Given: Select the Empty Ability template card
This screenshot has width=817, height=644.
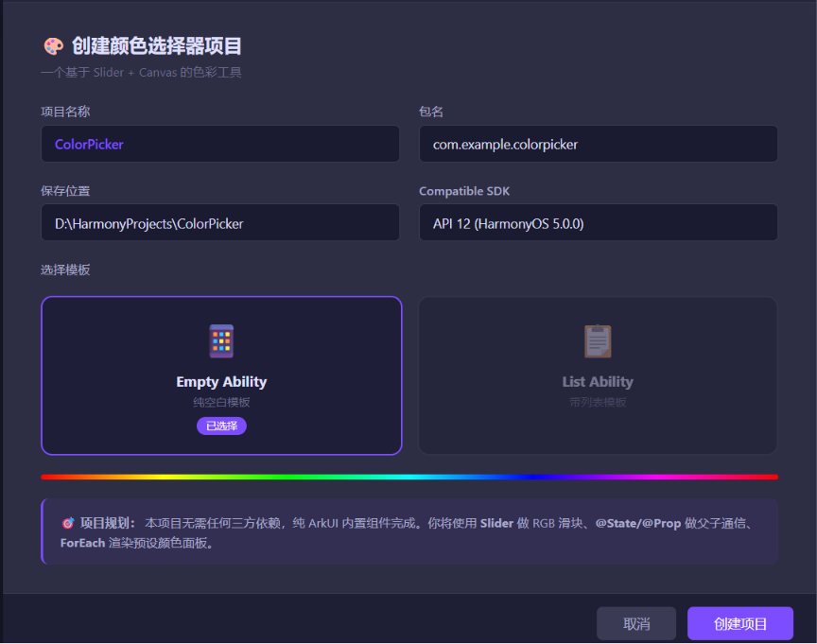Looking at the screenshot, I should point(221,375).
